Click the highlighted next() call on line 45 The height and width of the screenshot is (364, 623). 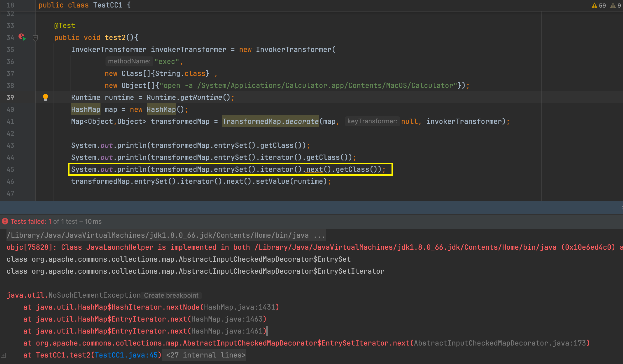(x=314, y=169)
